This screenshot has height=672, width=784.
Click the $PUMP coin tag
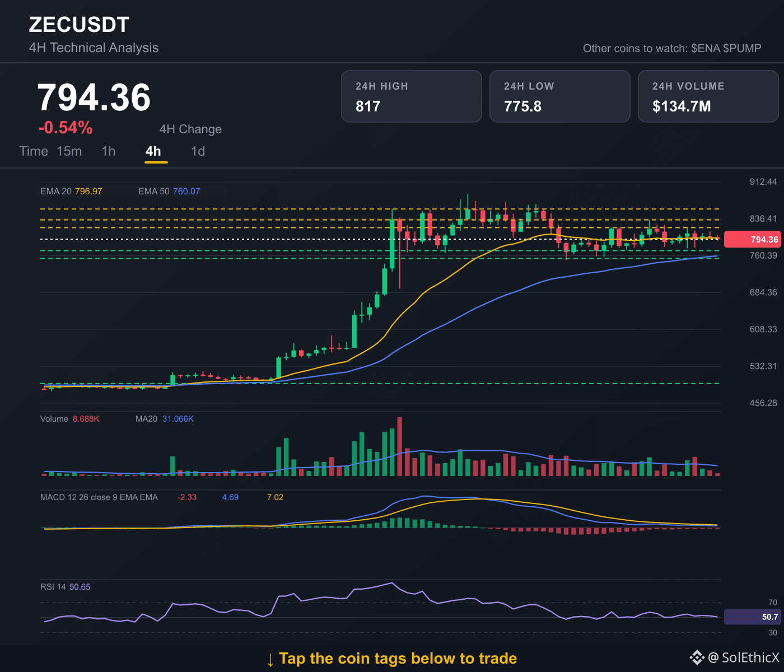(742, 48)
